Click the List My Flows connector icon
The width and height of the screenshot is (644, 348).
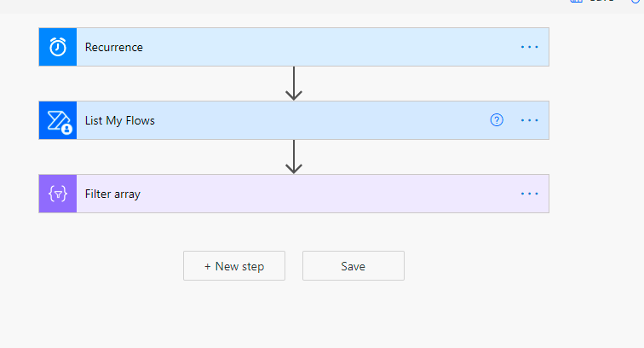coord(58,120)
